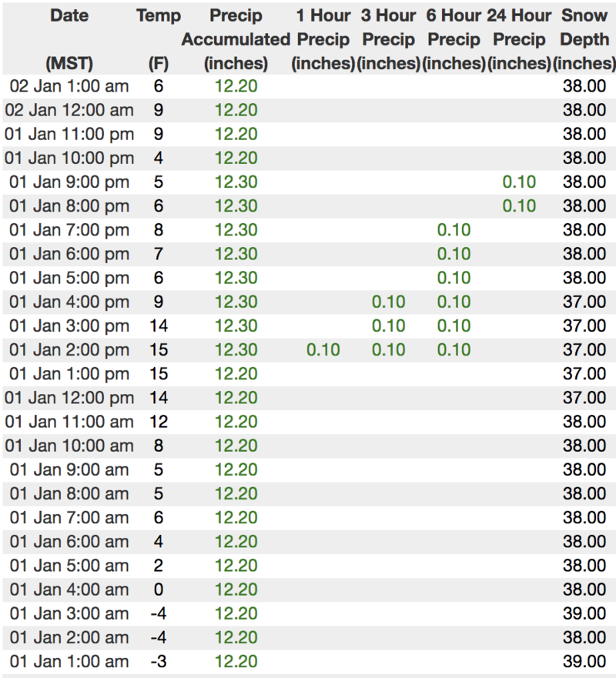Select the 01 Jan 11:00 pm date cell
616x678 pixels.
[69, 134]
